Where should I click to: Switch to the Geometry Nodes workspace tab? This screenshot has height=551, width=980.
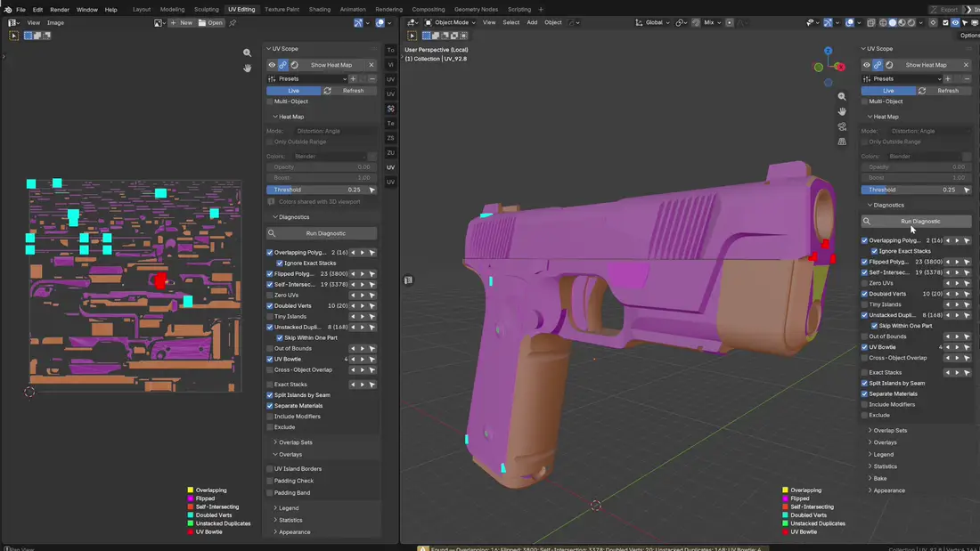pos(477,10)
